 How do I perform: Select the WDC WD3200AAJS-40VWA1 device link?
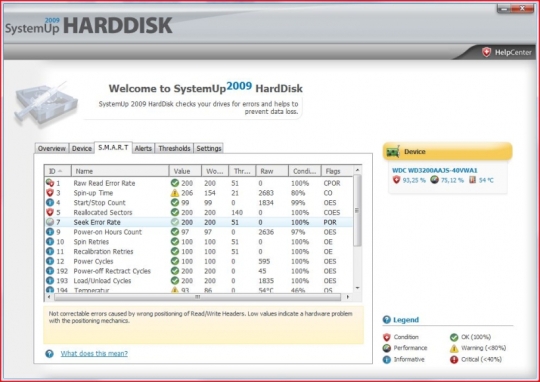(x=435, y=170)
